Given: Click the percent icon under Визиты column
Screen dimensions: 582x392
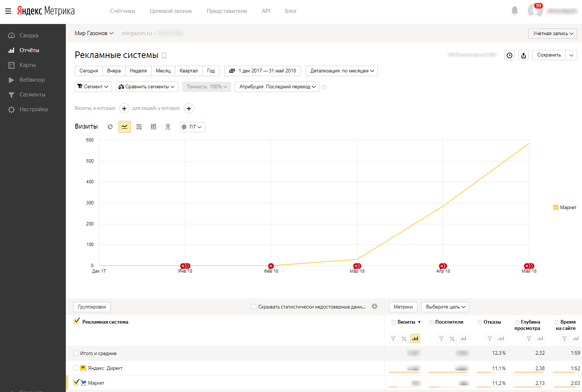Looking at the screenshot, I should coord(404,338).
